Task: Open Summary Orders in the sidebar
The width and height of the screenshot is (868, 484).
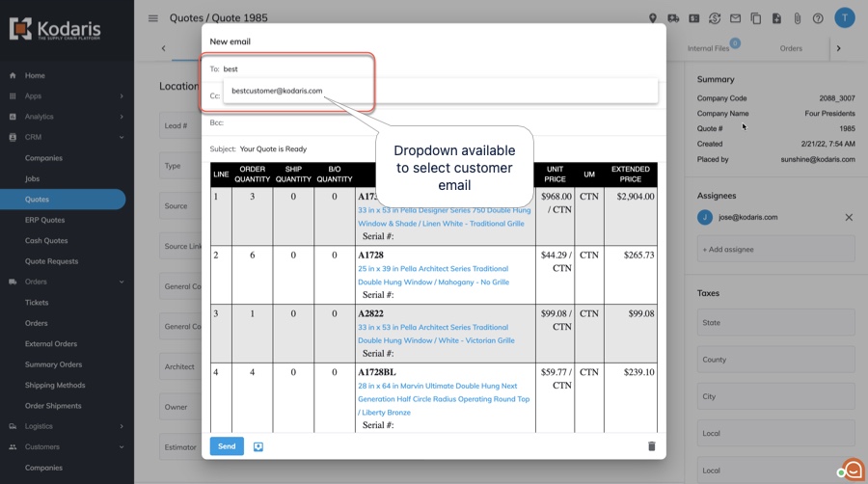Action: coord(53,364)
